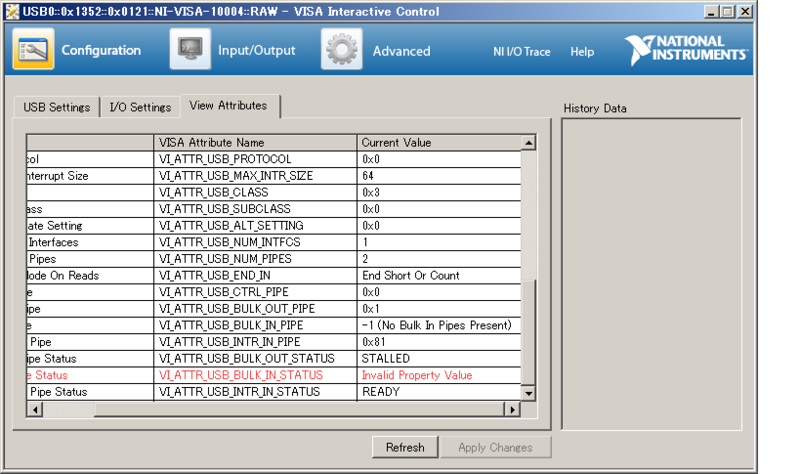Minimize the VISA Interactive Control window
This screenshot has width=800, height=474.
tap(711, 11)
